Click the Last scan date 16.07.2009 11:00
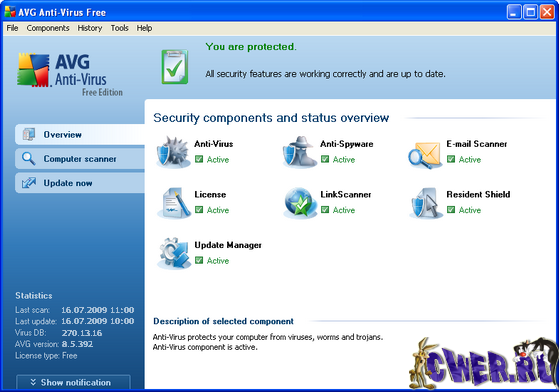Viewport: 559px width, 392px height. coord(98,310)
